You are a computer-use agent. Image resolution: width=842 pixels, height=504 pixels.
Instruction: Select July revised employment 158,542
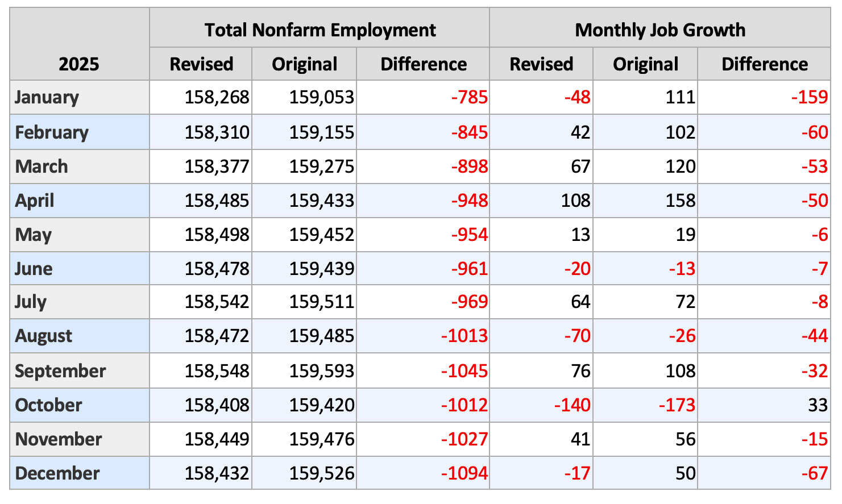217,302
